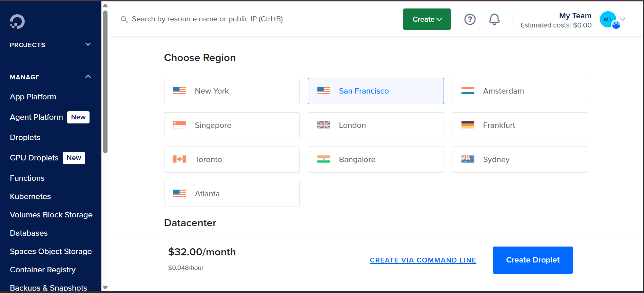Click the search resource input field
The width and height of the screenshot is (644, 293).
[x=207, y=19]
